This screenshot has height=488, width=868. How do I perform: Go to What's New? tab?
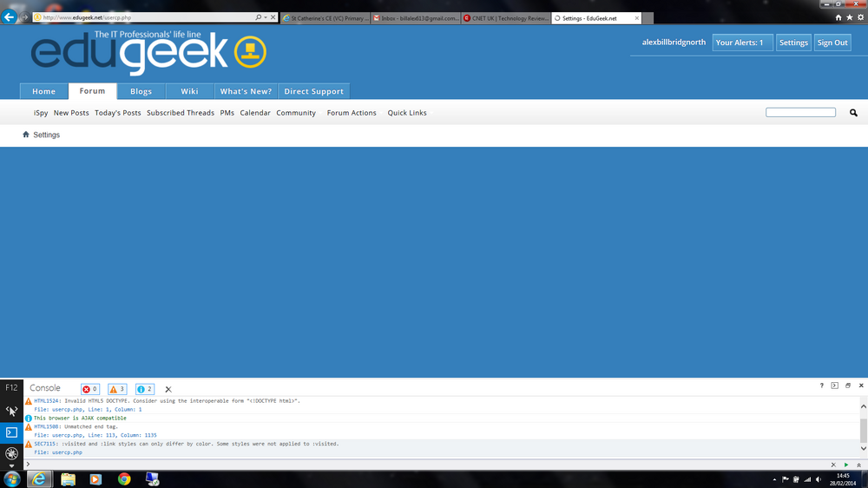click(x=246, y=91)
